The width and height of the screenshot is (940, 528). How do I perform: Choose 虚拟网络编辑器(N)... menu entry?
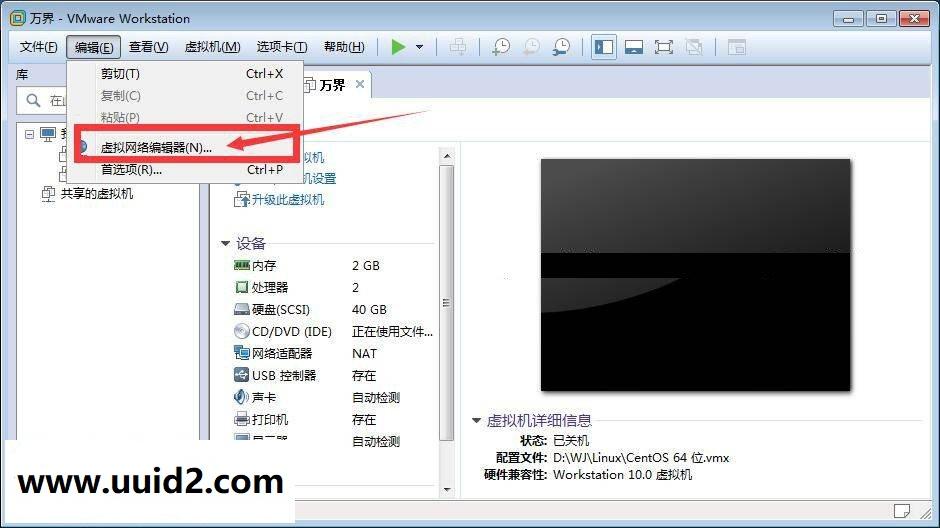tap(185, 147)
